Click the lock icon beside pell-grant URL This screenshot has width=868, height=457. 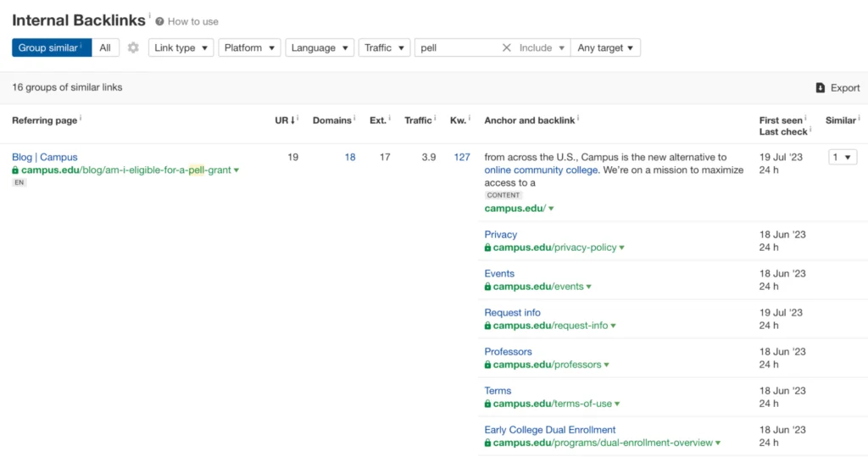coord(15,170)
